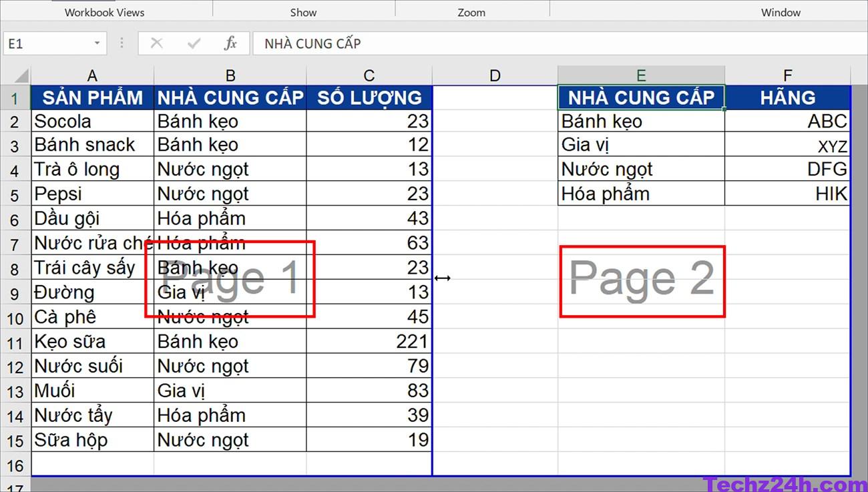
Task: Click the formula bar text NHÀ CUNG CẤP
Action: point(312,43)
